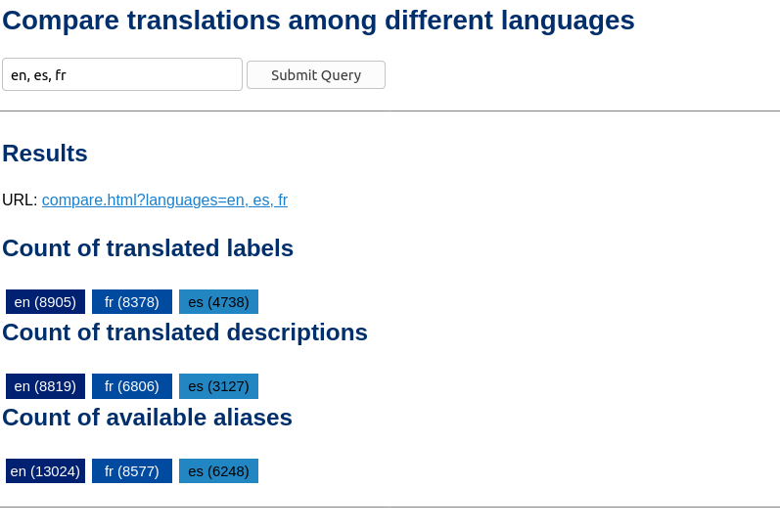Choose the es (3127) descriptions badge

point(218,386)
